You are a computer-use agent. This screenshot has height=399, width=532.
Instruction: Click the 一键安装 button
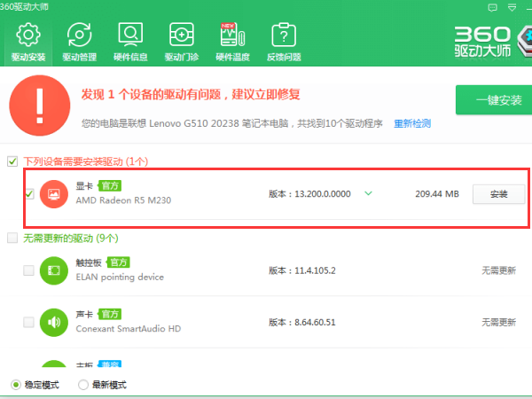(494, 100)
